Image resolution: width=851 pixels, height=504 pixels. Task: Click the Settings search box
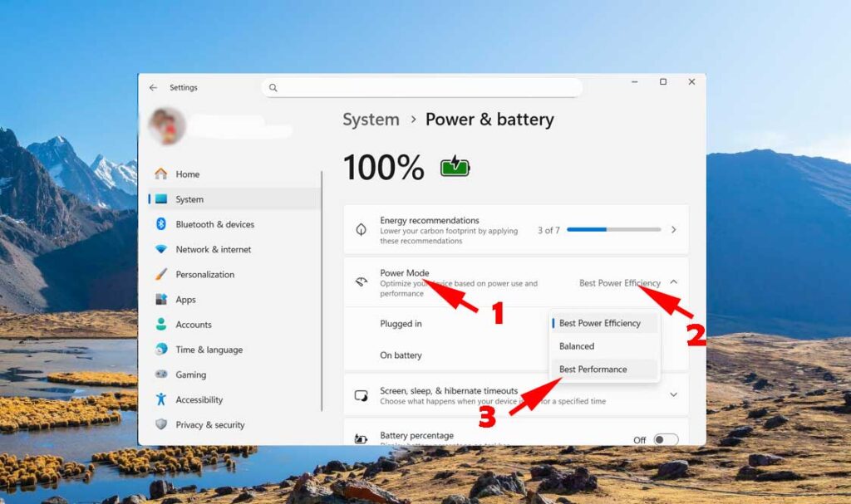click(422, 87)
